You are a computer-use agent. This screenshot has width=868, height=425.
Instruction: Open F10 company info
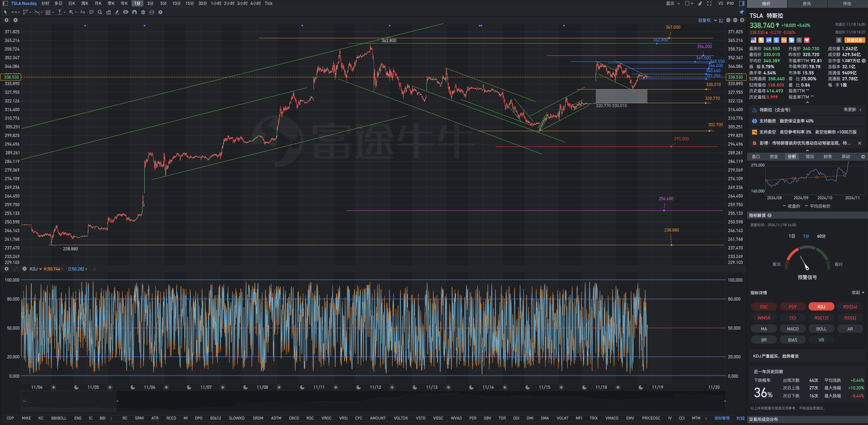click(x=730, y=3)
